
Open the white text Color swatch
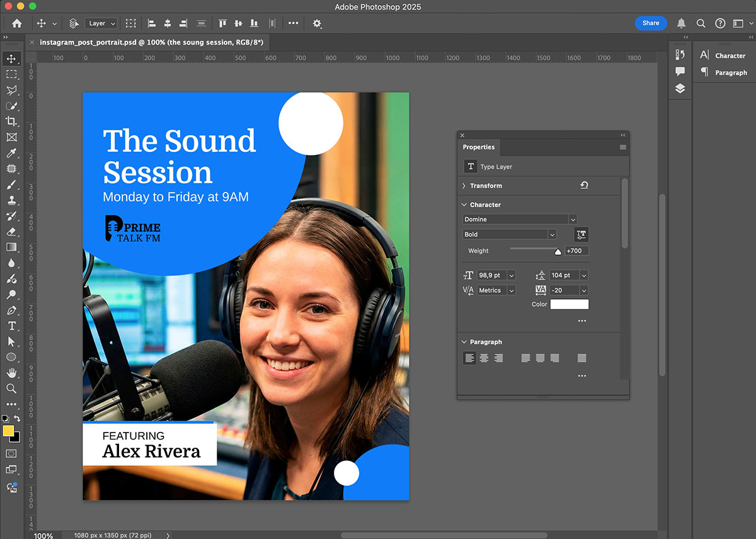click(570, 305)
